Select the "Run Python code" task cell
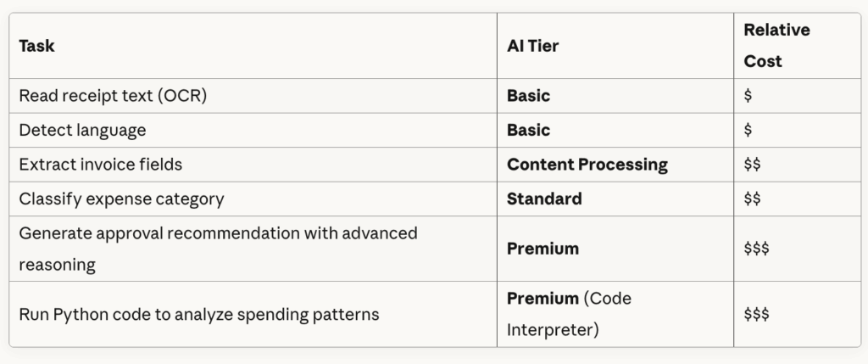 coord(198,314)
